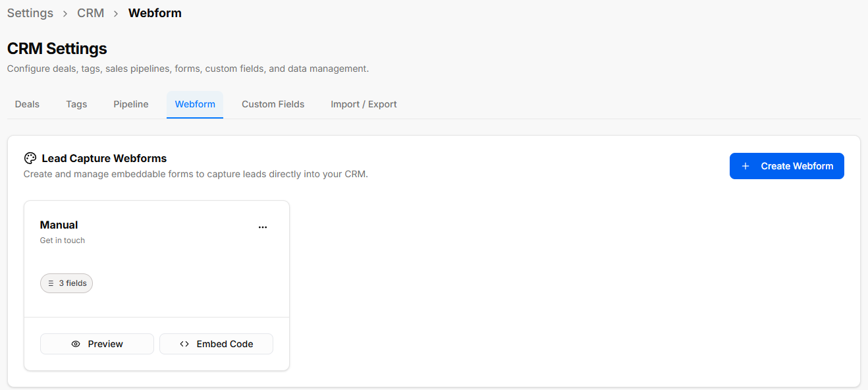Switch to the Tags tab
Image resolution: width=868 pixels, height=390 pixels.
pos(76,104)
